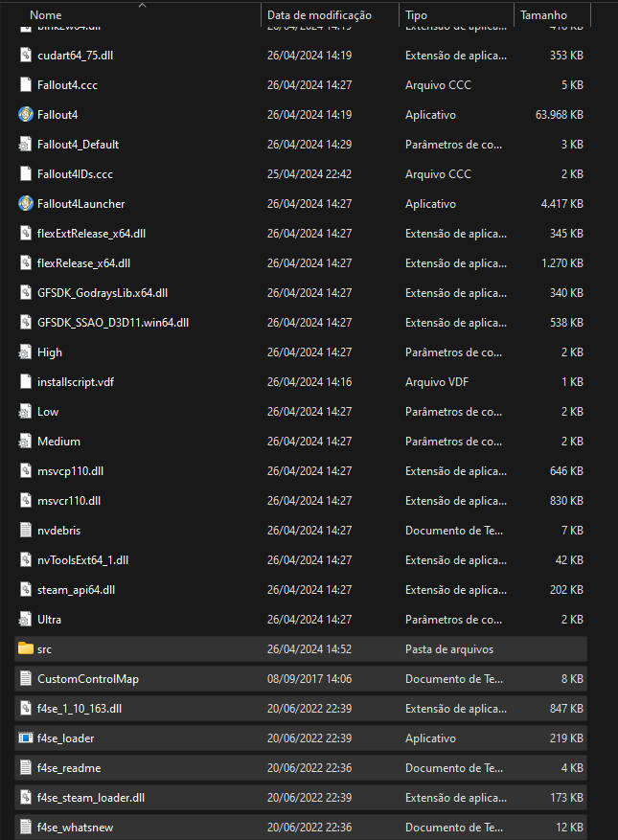The width and height of the screenshot is (618, 840).
Task: Select the msvcp110.dll file entry
Action: click(70, 471)
